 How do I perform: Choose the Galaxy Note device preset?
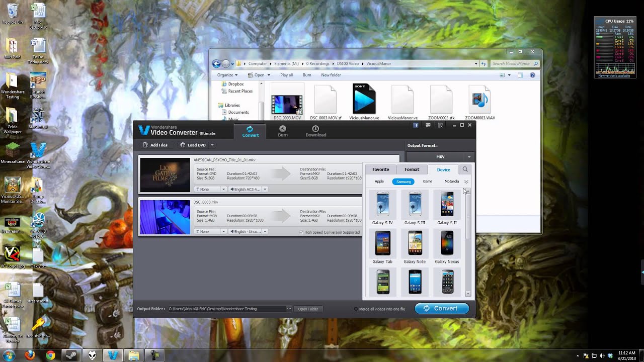(x=415, y=247)
